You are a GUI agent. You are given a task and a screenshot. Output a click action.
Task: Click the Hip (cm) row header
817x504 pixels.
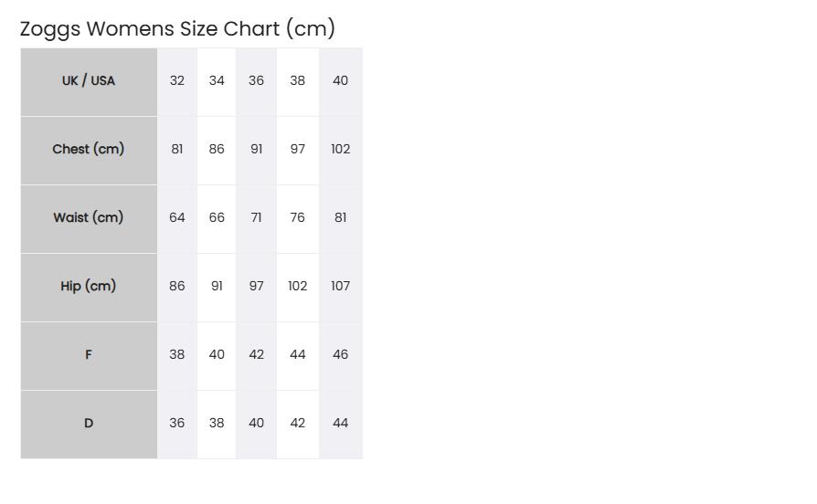click(x=89, y=288)
